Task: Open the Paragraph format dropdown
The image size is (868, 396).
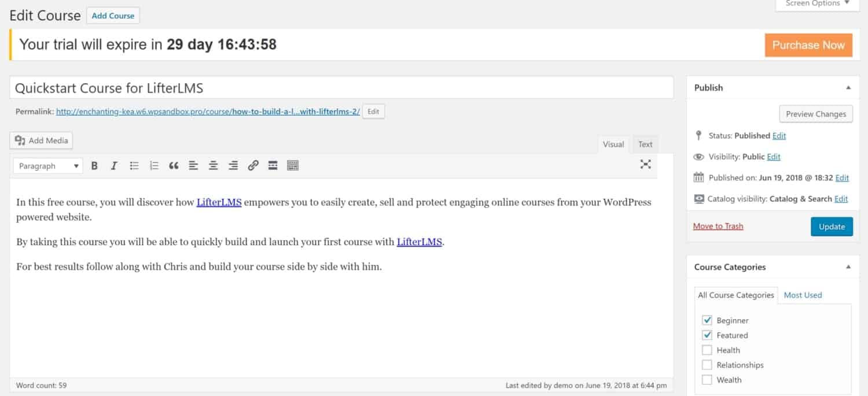Action: click(x=48, y=166)
